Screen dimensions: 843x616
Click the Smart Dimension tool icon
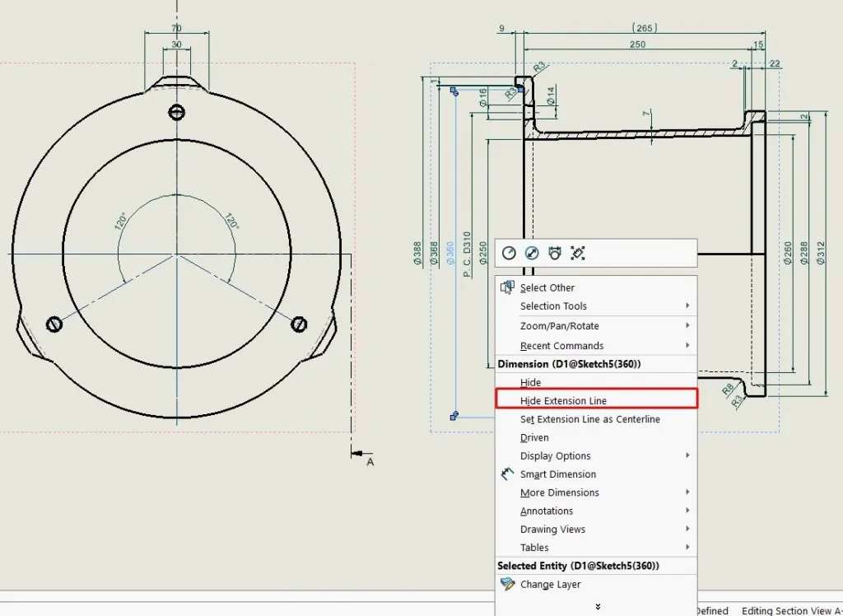click(x=507, y=474)
